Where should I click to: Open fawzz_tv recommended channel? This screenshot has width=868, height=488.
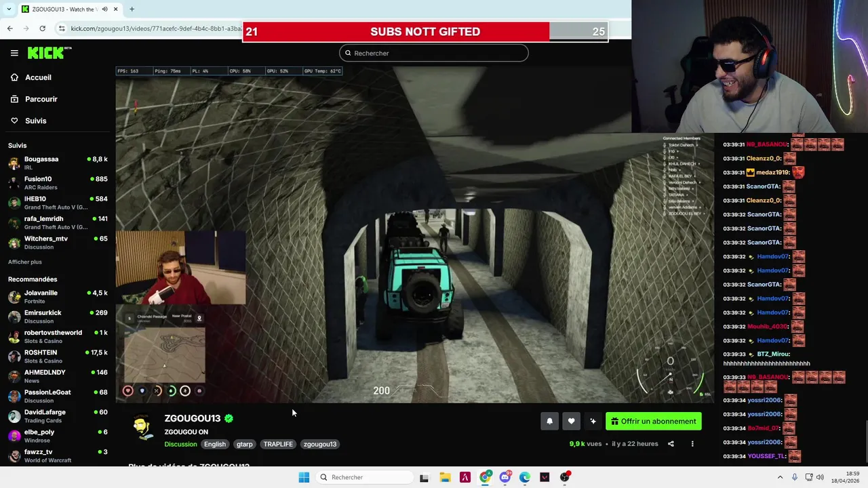point(58,455)
